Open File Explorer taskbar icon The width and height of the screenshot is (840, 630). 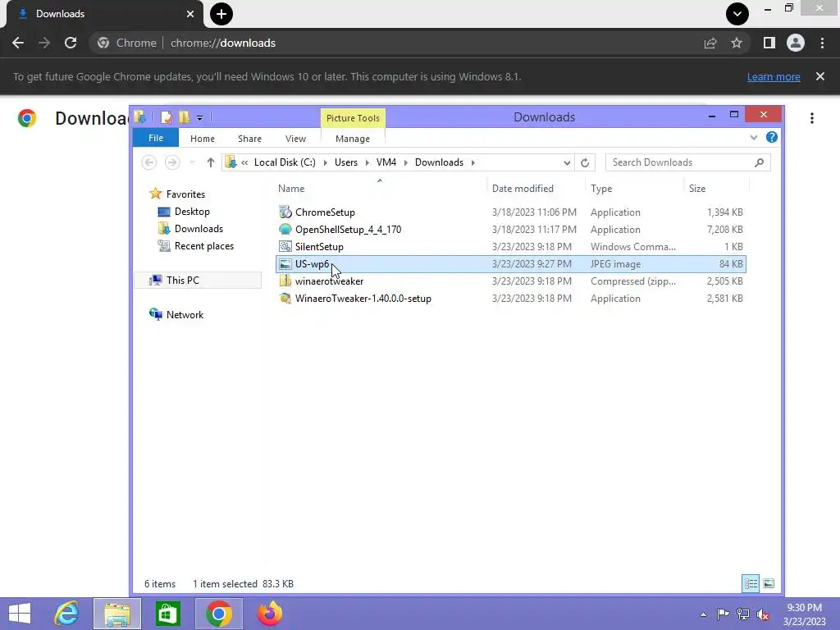click(x=117, y=614)
